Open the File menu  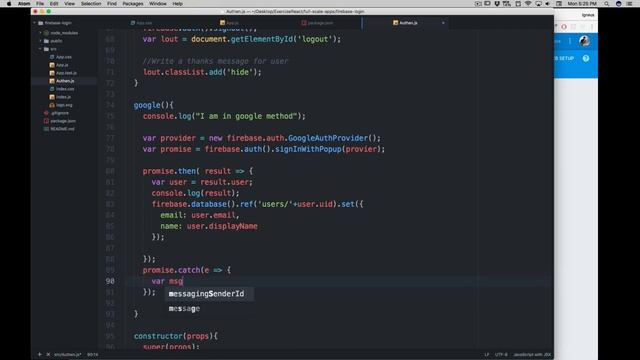pos(40,4)
